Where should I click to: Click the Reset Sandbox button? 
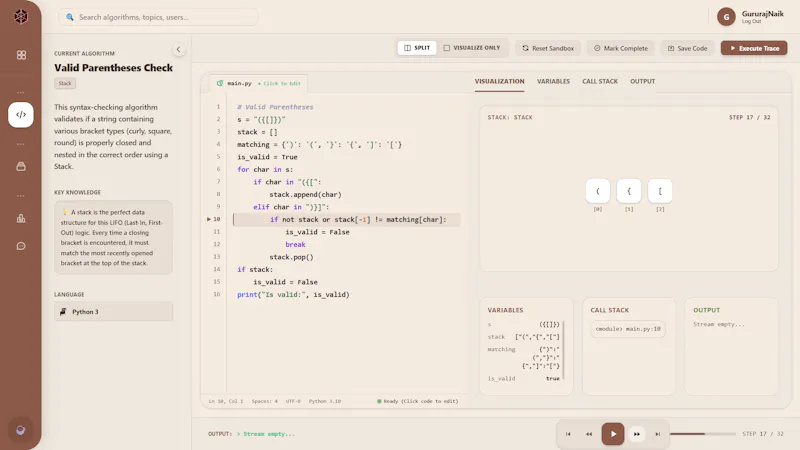(x=548, y=48)
